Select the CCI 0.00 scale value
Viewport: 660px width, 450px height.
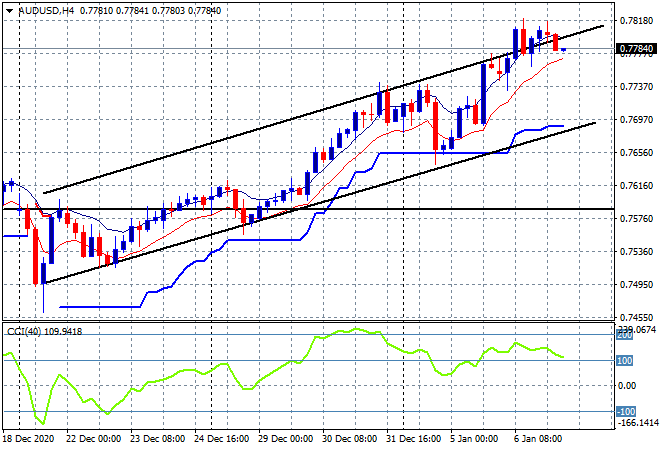click(627, 386)
